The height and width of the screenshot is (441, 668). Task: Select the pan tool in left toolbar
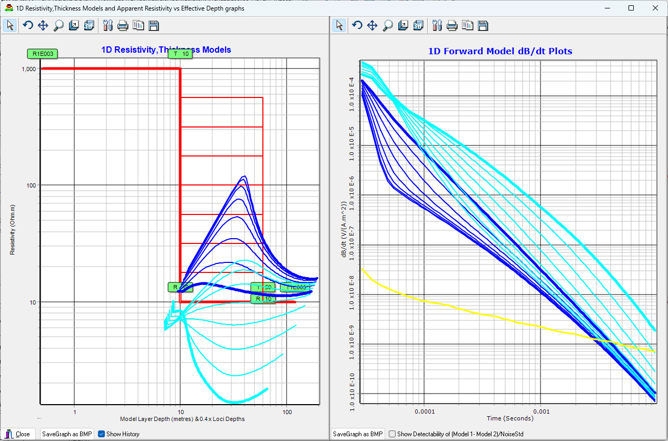tap(43, 26)
